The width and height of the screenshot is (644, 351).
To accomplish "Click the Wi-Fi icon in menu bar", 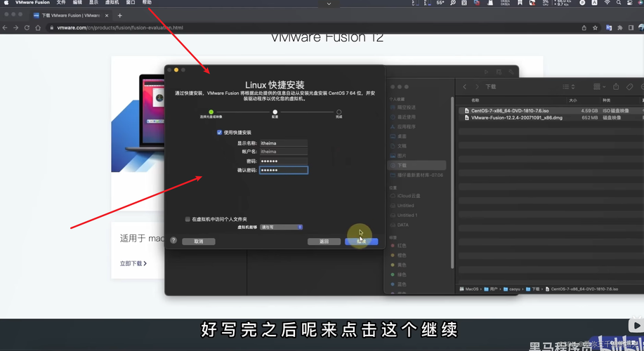I will pyautogui.click(x=607, y=3).
